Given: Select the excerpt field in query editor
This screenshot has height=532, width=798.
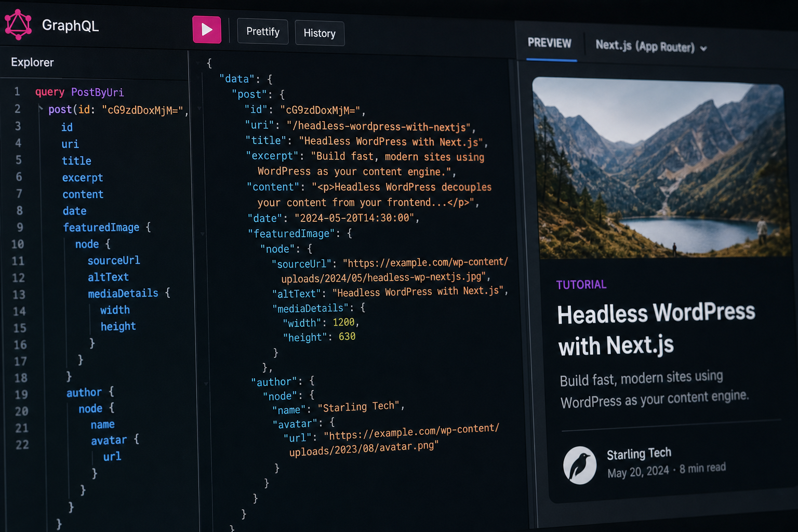Looking at the screenshot, I should pyautogui.click(x=83, y=178).
